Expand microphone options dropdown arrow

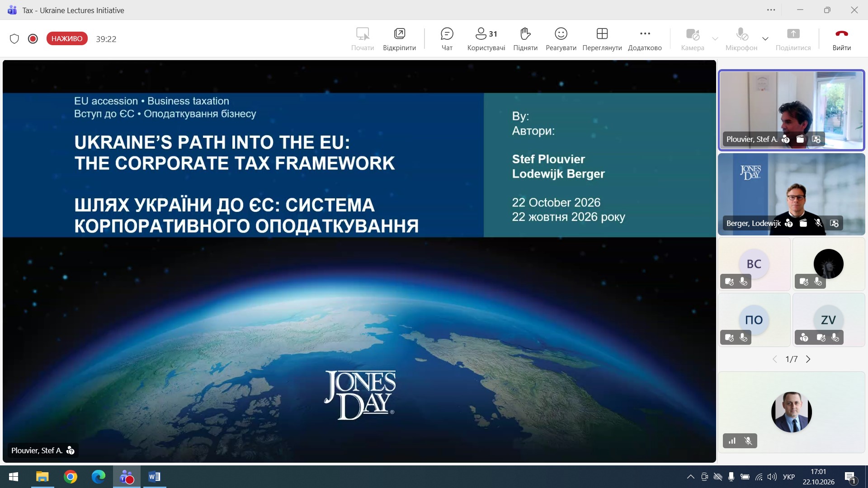[765, 39]
